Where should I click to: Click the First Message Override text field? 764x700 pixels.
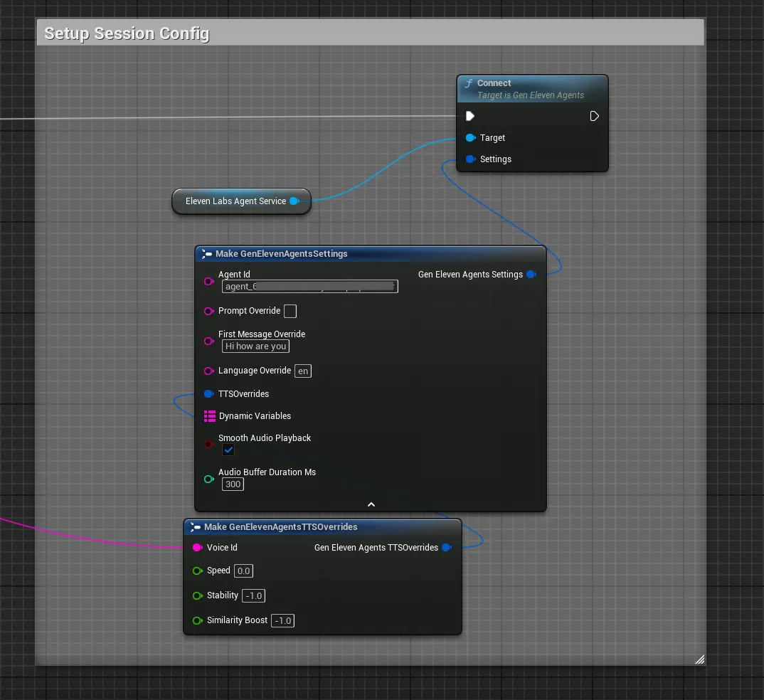(x=256, y=346)
